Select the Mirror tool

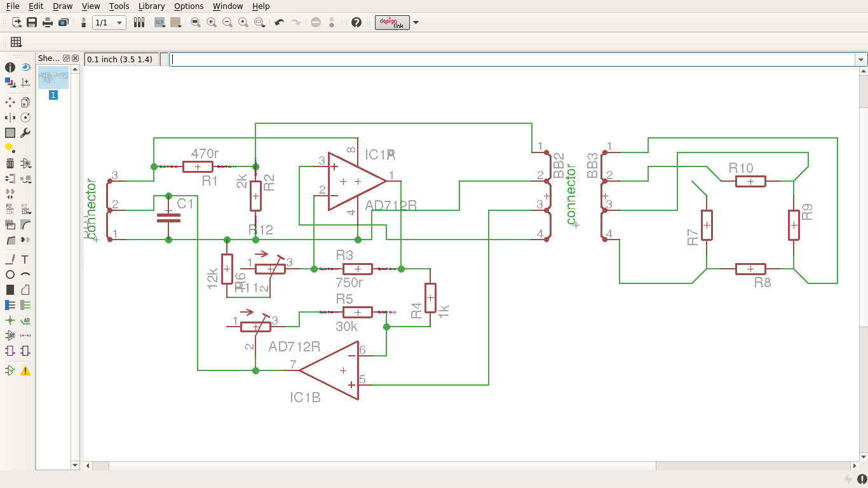click(10, 118)
